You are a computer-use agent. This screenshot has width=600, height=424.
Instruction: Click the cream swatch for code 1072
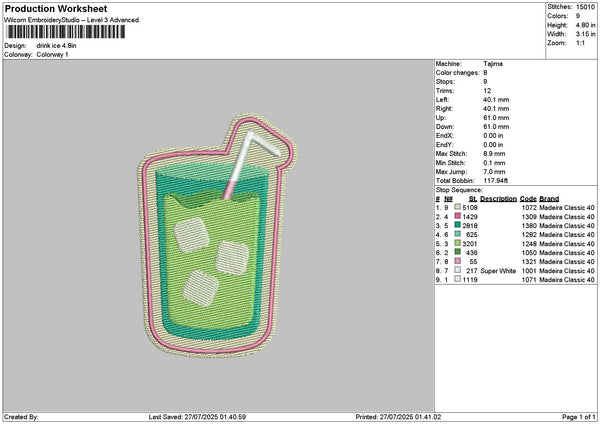click(x=457, y=207)
